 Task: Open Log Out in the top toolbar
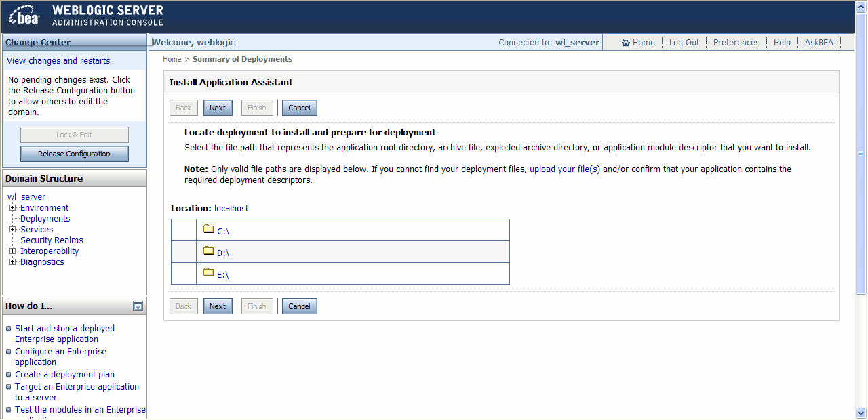coord(684,43)
